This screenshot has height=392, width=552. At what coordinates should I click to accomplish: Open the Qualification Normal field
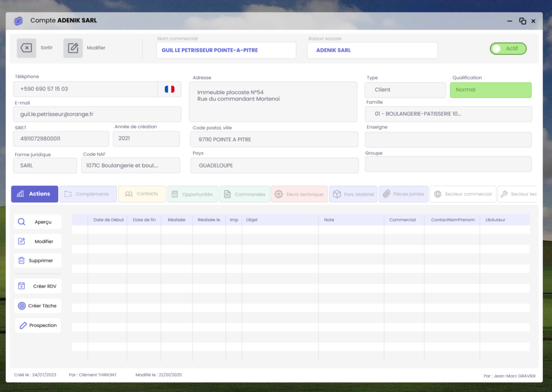pyautogui.click(x=491, y=90)
